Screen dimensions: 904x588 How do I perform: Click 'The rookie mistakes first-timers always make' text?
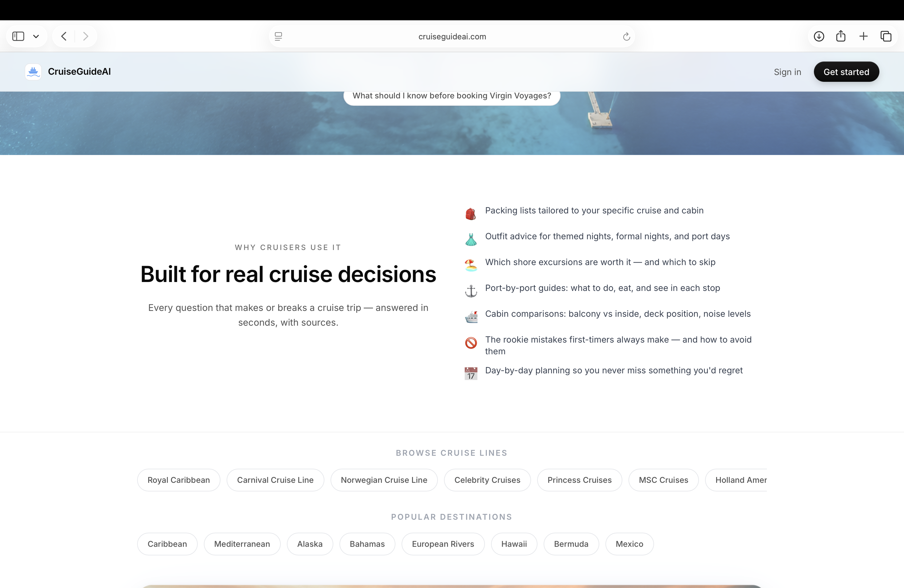[x=618, y=345]
